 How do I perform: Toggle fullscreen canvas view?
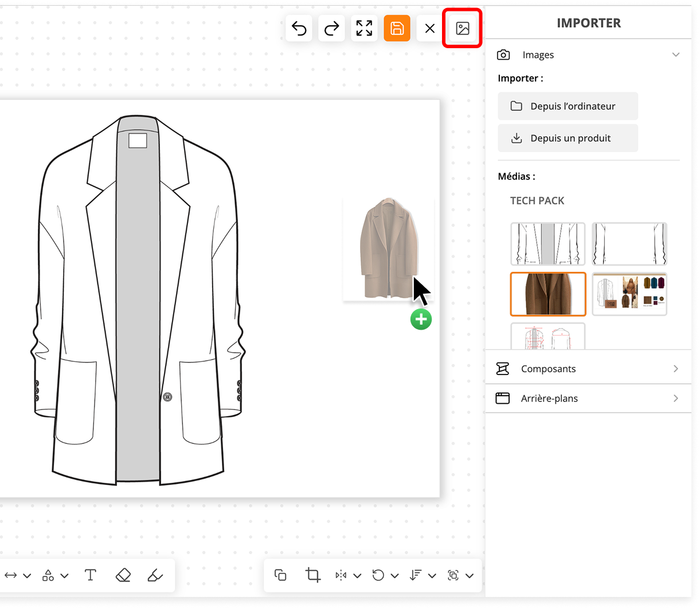click(364, 29)
